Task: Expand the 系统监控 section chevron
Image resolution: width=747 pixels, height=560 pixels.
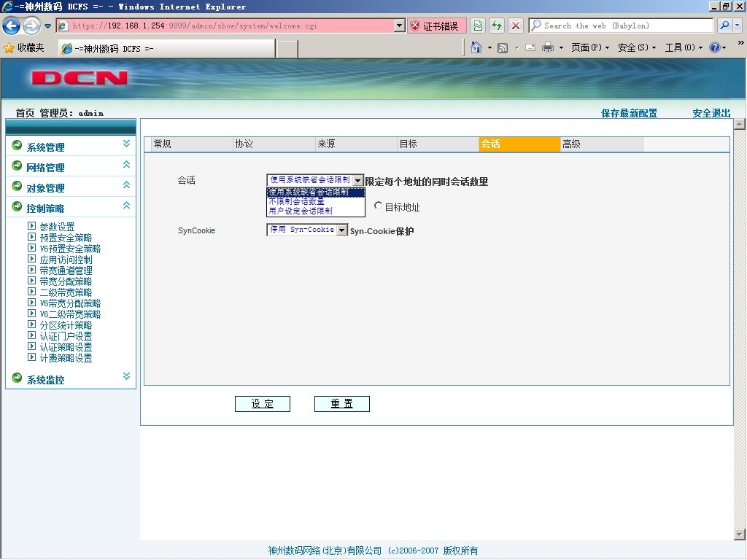Action: [126, 376]
